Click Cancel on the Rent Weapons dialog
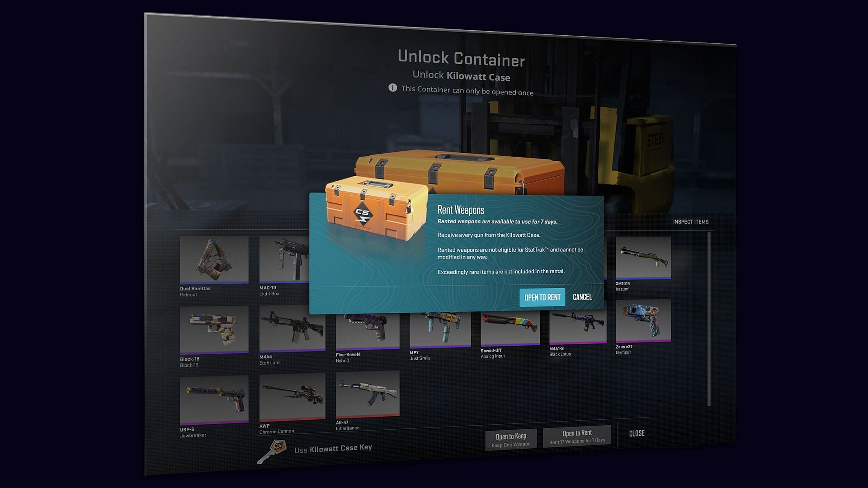 [582, 296]
